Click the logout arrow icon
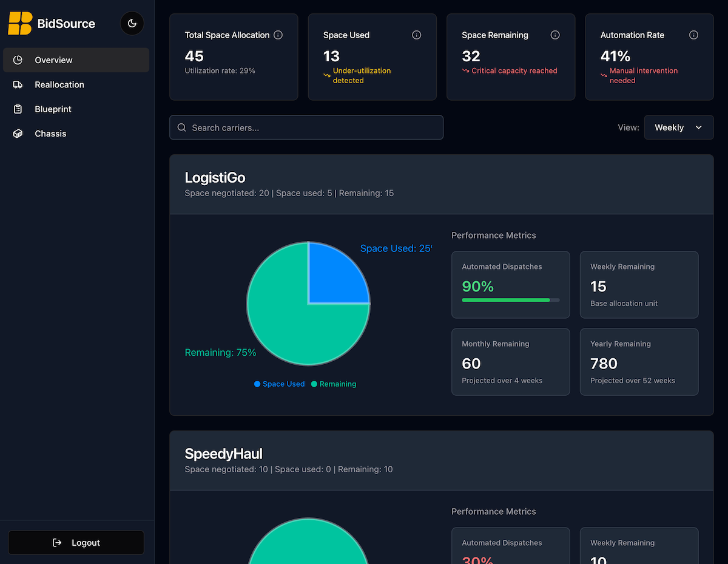The height and width of the screenshot is (564, 728). [x=58, y=543]
